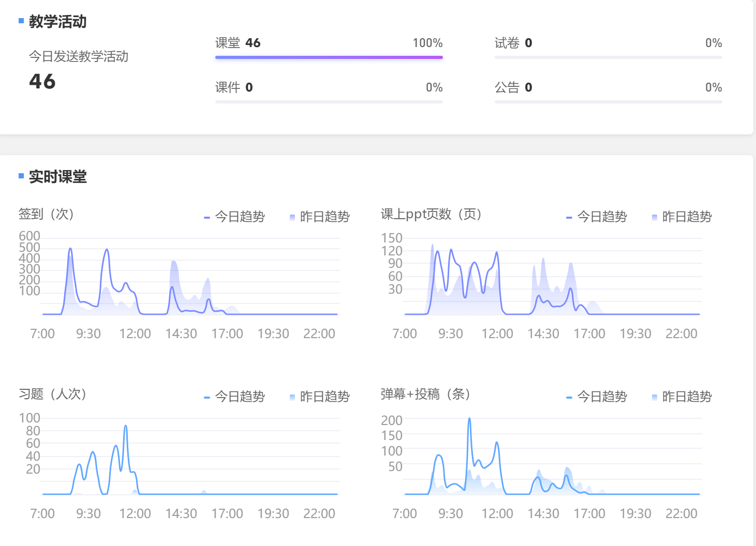Click the empty 试卷 progress bar
756x546 pixels.
(608, 57)
